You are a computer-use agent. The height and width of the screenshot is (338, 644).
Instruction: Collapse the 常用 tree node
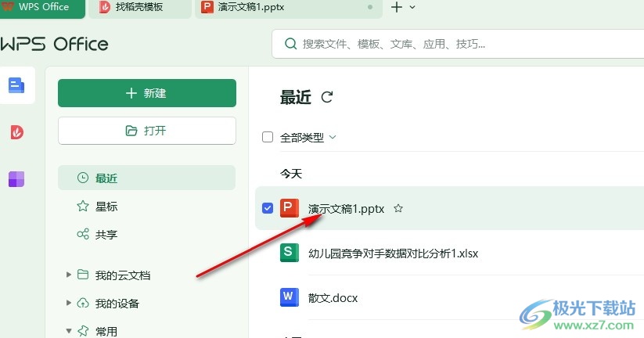coord(69,331)
